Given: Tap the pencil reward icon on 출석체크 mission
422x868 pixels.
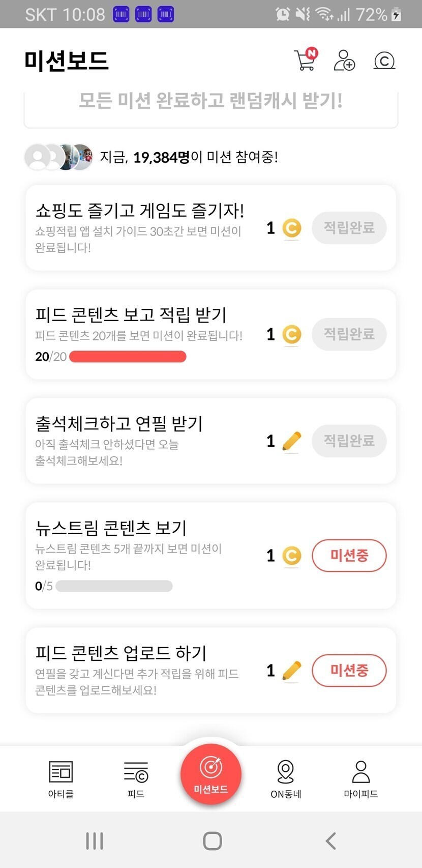Looking at the screenshot, I should 291,441.
